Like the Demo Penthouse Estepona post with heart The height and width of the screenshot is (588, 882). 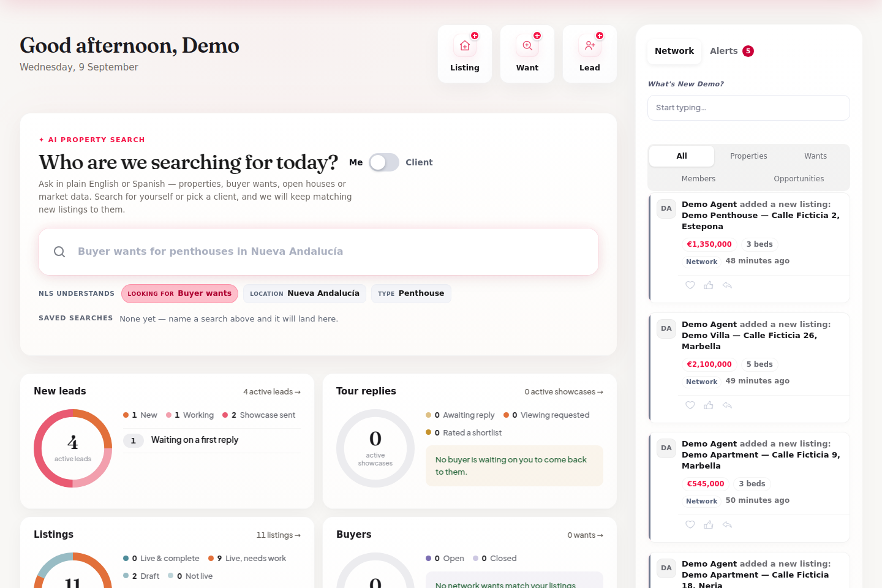690,285
